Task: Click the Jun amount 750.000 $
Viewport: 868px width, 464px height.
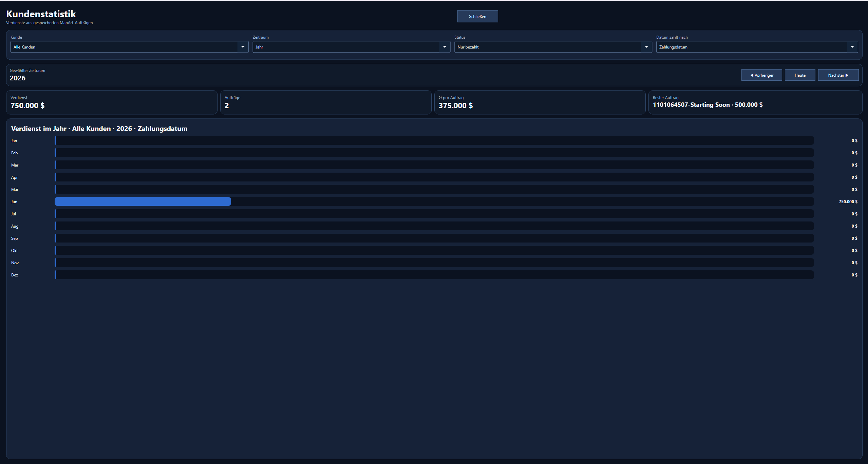Action: pos(848,201)
